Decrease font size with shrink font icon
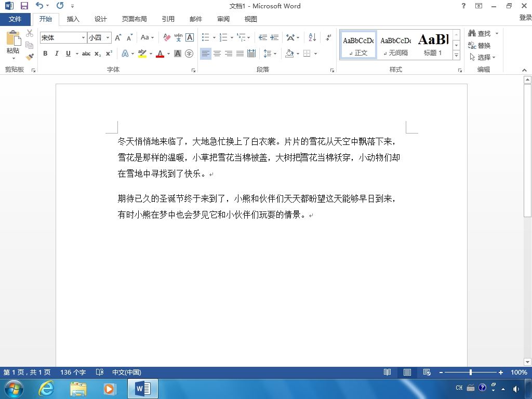 point(129,37)
